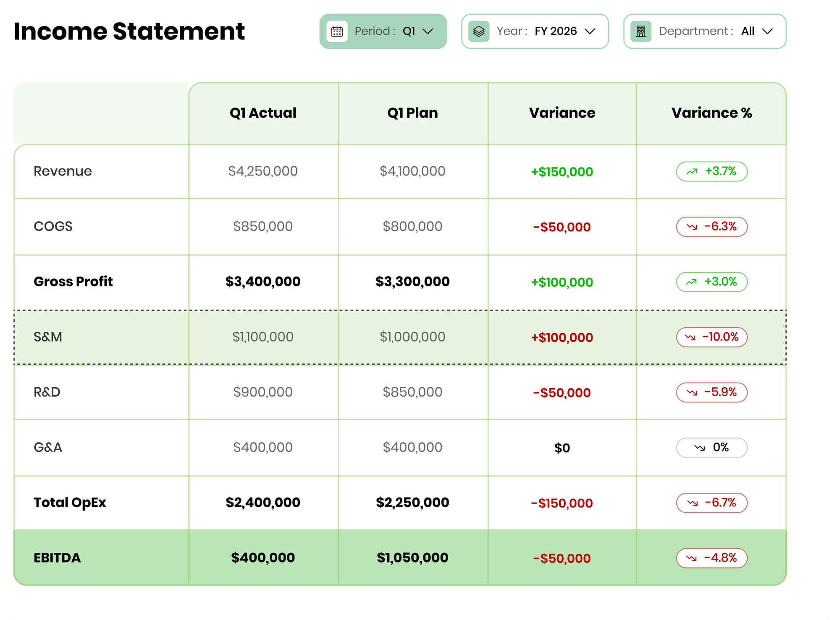Select the Variance % column header
Image resolution: width=840 pixels, height=620 pixels.
(711, 113)
